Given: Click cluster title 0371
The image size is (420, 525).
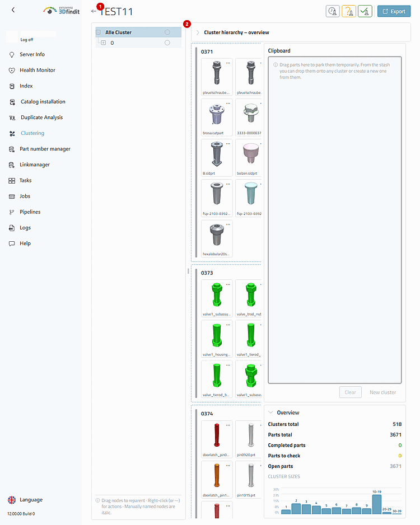Looking at the screenshot, I should pyautogui.click(x=207, y=51).
